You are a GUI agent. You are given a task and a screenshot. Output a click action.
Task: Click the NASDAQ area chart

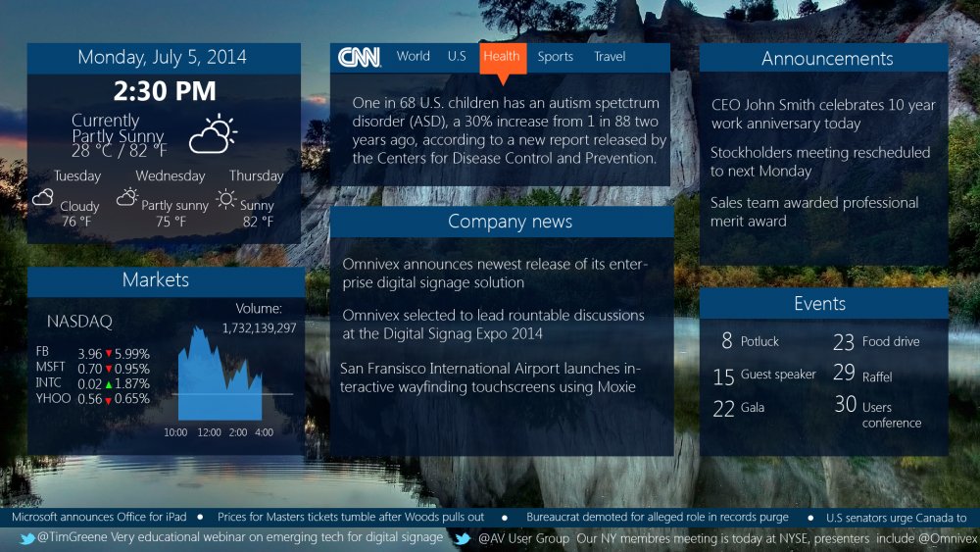(x=220, y=374)
